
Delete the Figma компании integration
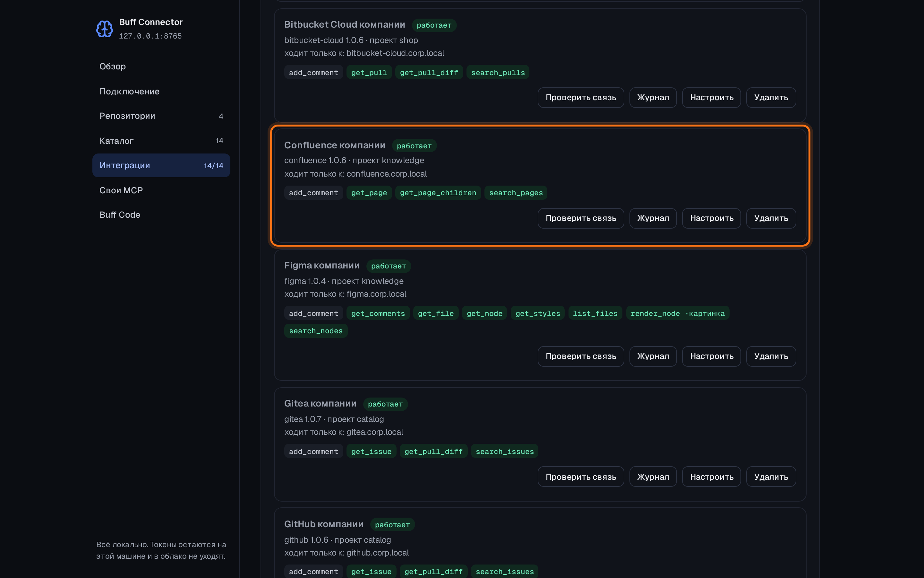[771, 356]
